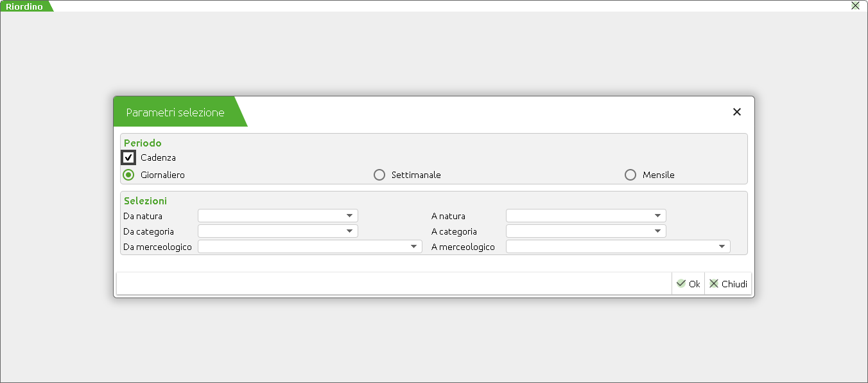Click inside the A merceologico field
Image resolution: width=868 pixels, height=383 pixels.
(611, 247)
